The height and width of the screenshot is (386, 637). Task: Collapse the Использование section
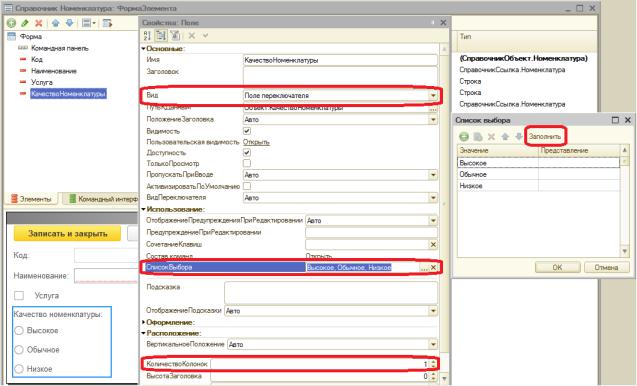click(143, 209)
